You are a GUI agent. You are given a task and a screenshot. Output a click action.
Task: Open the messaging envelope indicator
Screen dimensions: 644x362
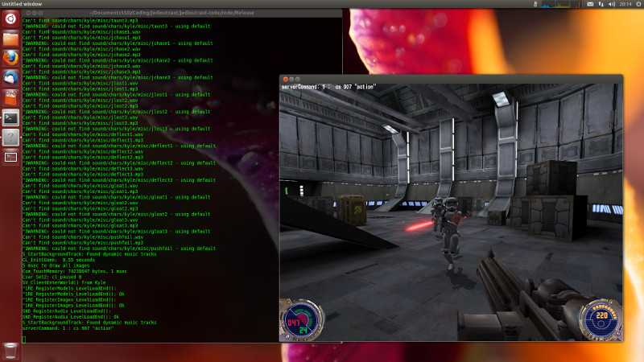pyautogui.click(x=590, y=4)
